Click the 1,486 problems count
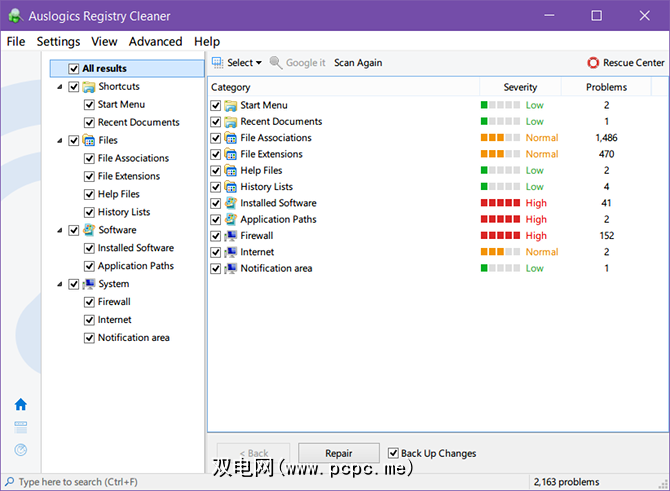The width and height of the screenshot is (670, 491). (x=606, y=138)
